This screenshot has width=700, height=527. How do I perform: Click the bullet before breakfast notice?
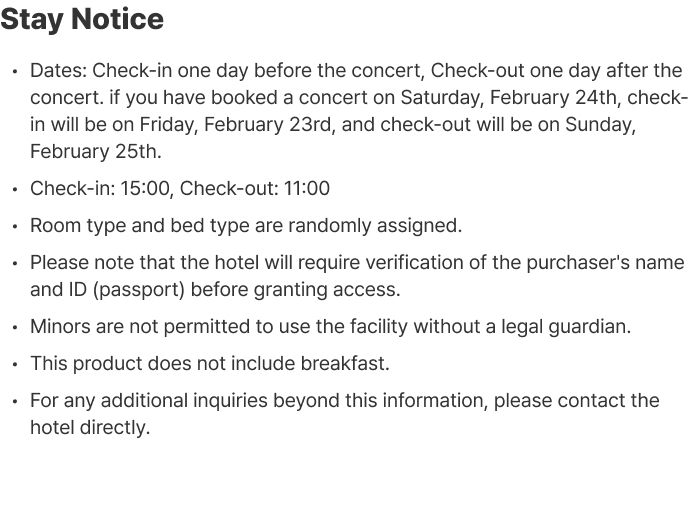point(14,365)
